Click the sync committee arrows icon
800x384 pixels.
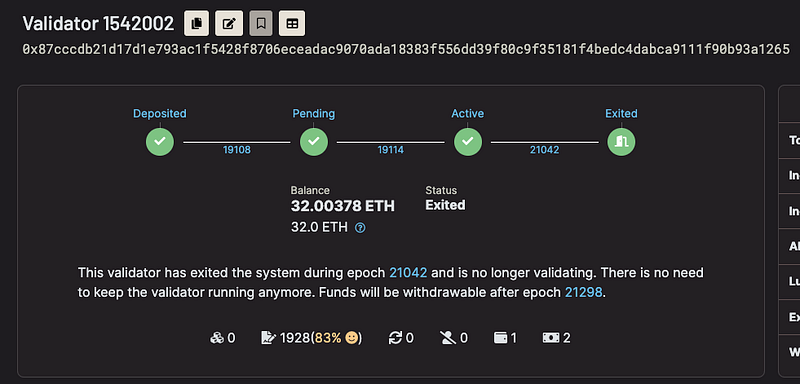tap(395, 338)
